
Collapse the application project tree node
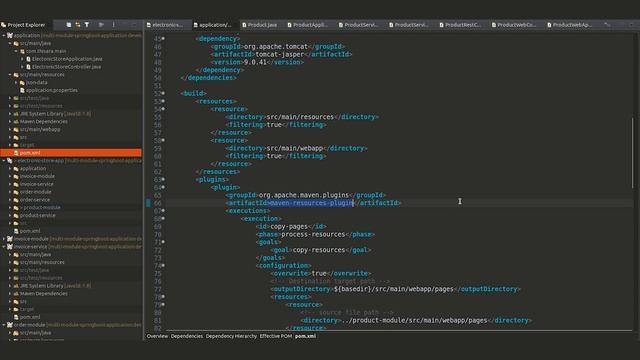click(4, 36)
